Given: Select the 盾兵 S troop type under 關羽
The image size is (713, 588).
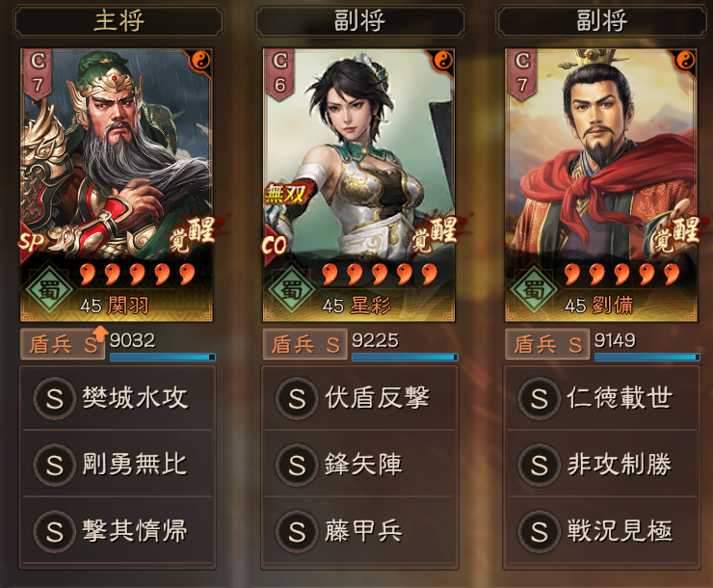Looking at the screenshot, I should click(63, 344).
